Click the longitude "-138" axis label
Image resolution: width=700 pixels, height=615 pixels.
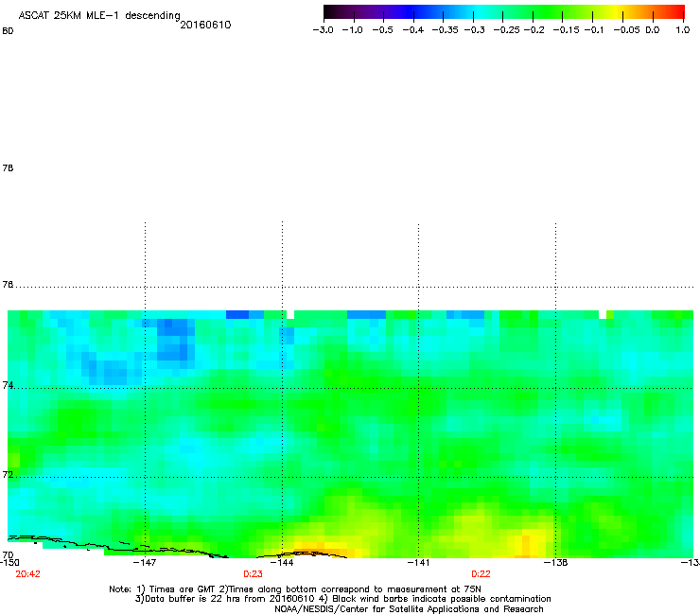point(556,562)
